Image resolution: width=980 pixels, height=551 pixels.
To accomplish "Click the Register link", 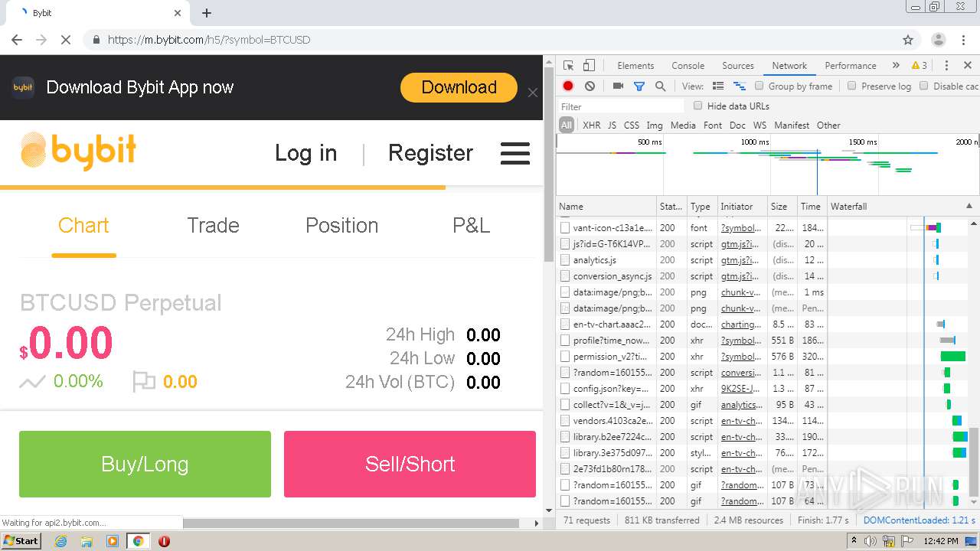I will (430, 153).
